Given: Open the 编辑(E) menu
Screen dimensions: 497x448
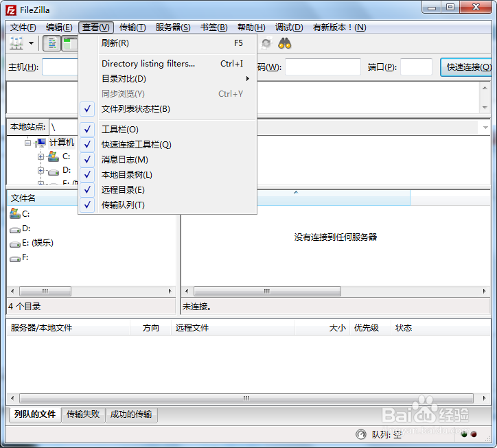Looking at the screenshot, I should coord(59,27).
